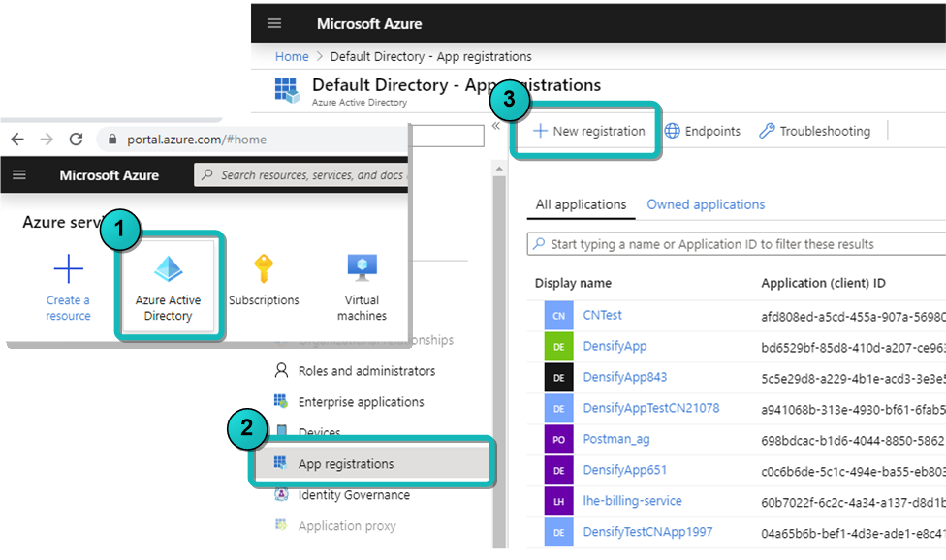Click the DE avatar for DensifyTestCNApp1997
This screenshot has width=946, height=560.
[x=558, y=532]
